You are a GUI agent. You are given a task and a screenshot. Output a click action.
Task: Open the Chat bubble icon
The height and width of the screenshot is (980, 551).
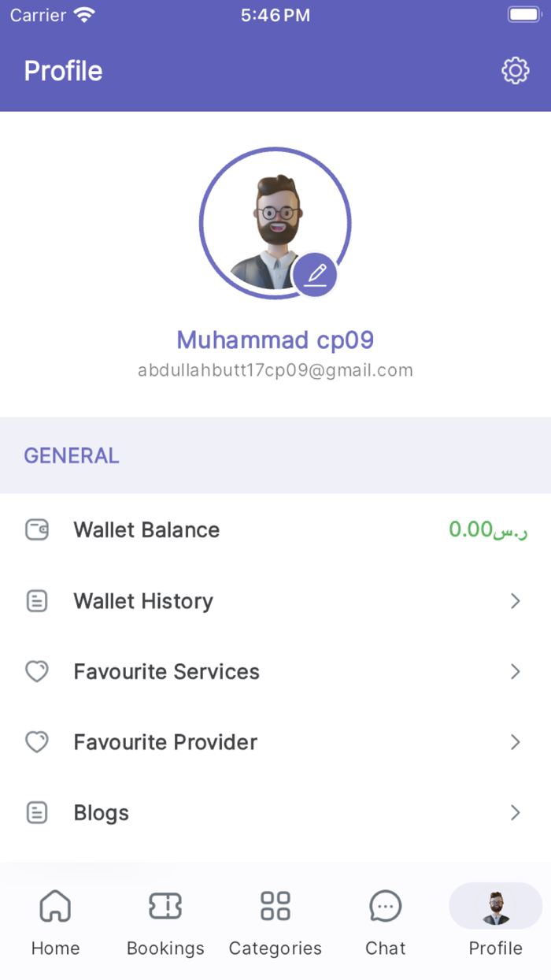[385, 907]
